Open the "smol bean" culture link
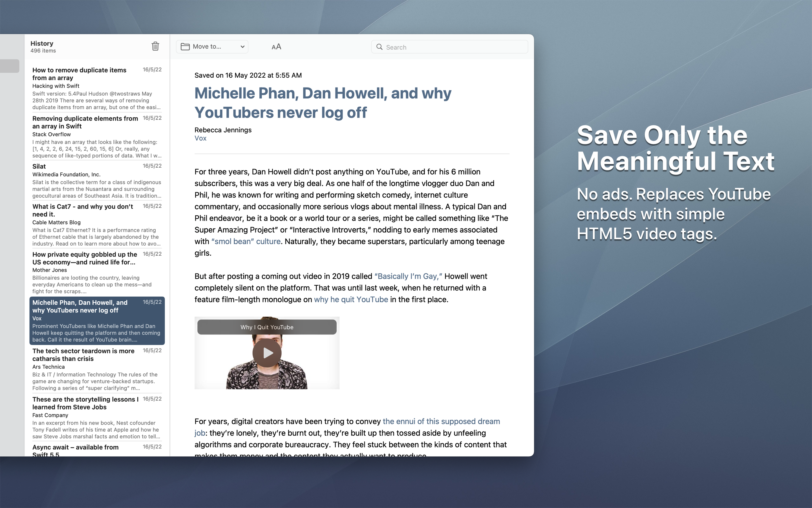The width and height of the screenshot is (812, 508). point(246,241)
